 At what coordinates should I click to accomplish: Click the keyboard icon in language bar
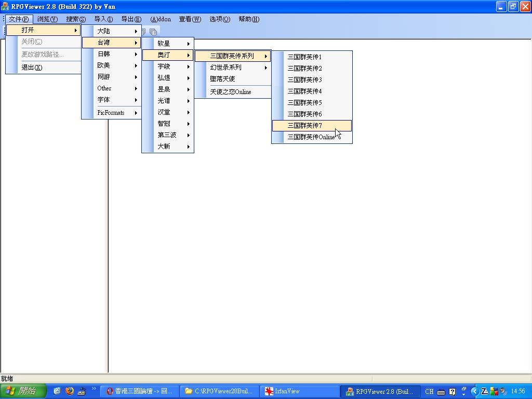coord(441,392)
